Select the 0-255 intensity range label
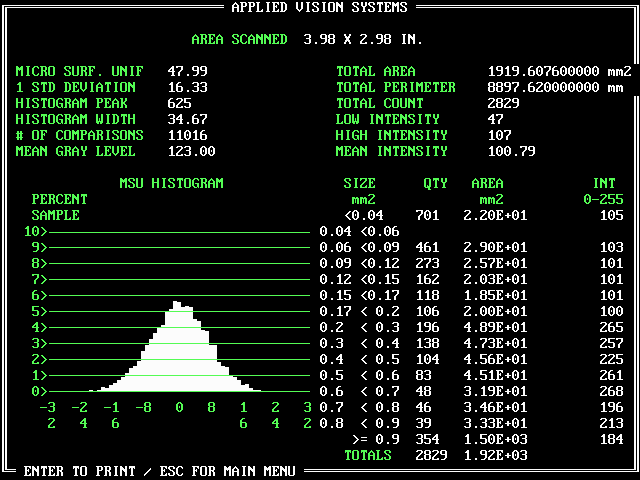This screenshot has height=480, width=640. coord(604,199)
